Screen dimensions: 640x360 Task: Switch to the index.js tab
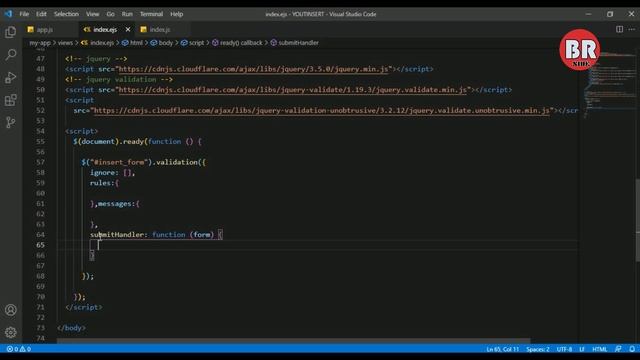pos(160,29)
